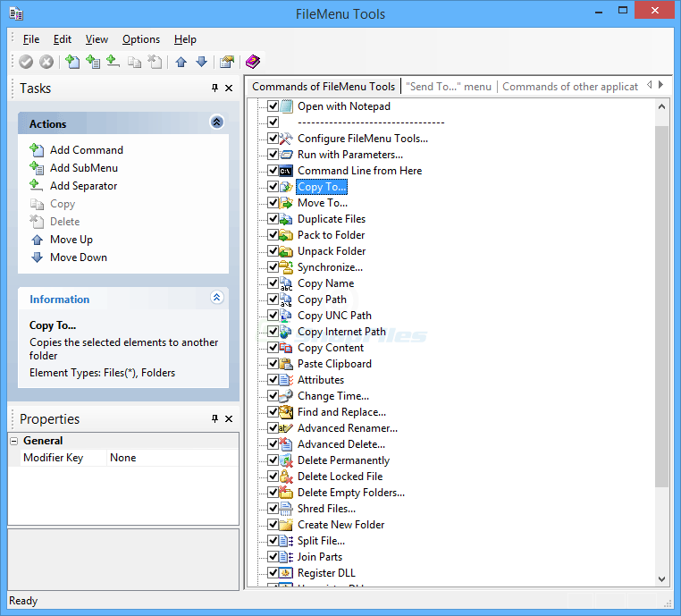
Task: Uncheck the Duplicate Files checkbox
Action: click(x=273, y=218)
